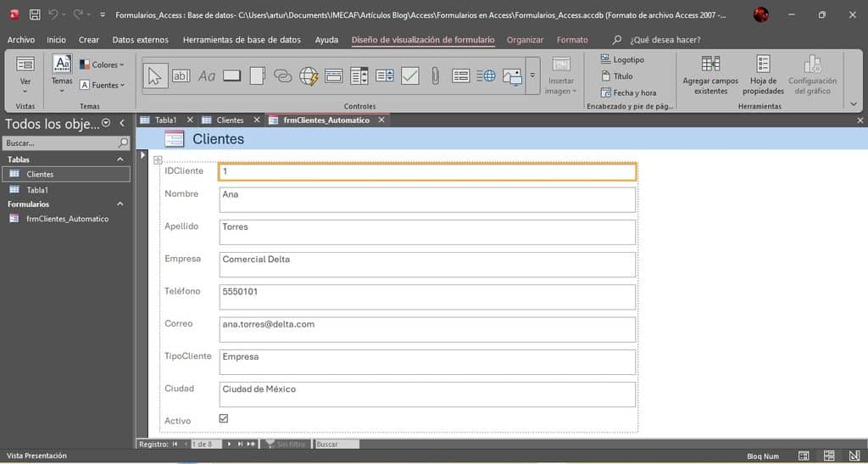Insert a Navigation control
868x464 pixels.
(334, 75)
